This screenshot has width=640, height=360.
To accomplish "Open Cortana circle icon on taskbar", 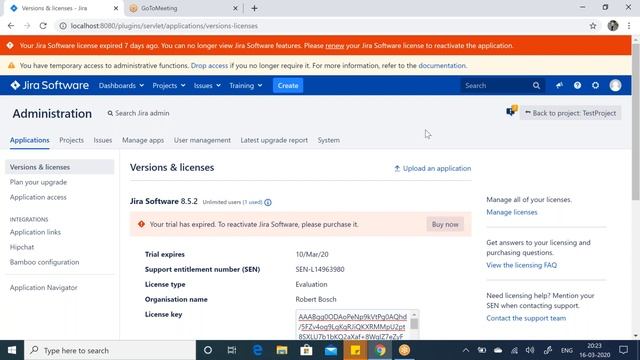I will pyautogui.click(x=208, y=350).
